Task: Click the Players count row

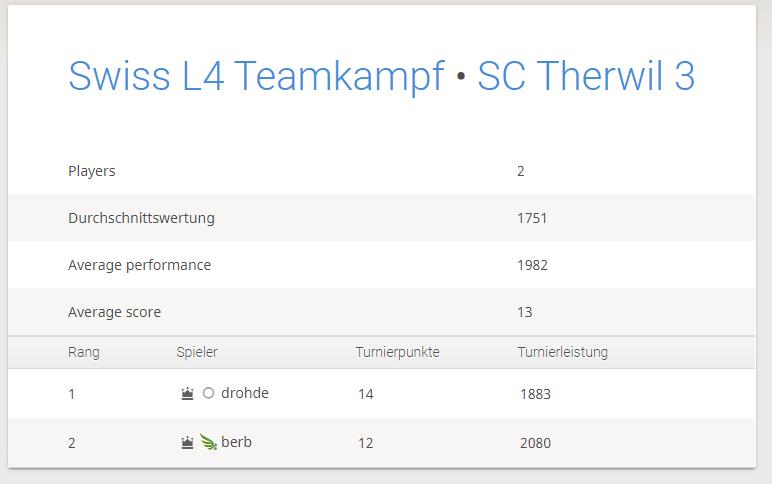Action: coord(382,171)
